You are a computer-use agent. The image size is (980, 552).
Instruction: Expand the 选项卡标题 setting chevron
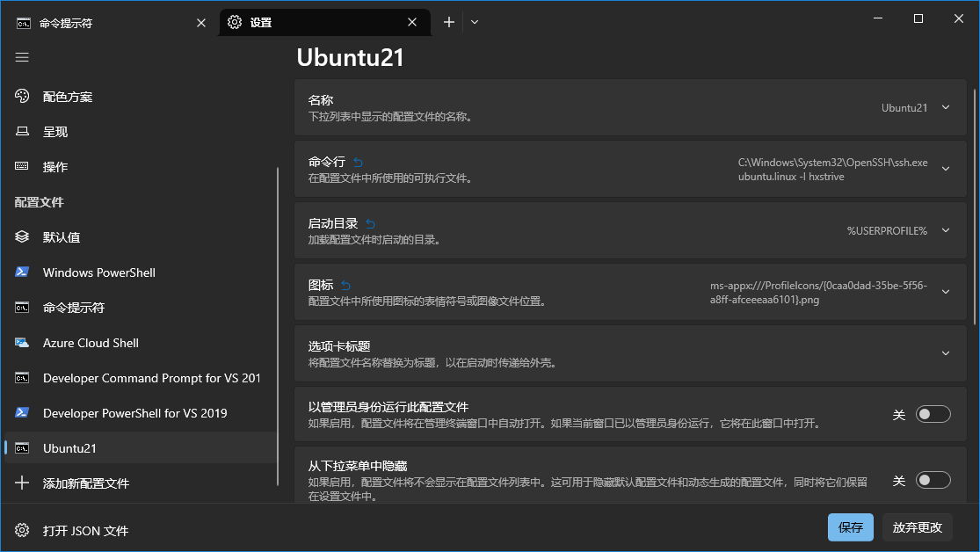click(946, 353)
